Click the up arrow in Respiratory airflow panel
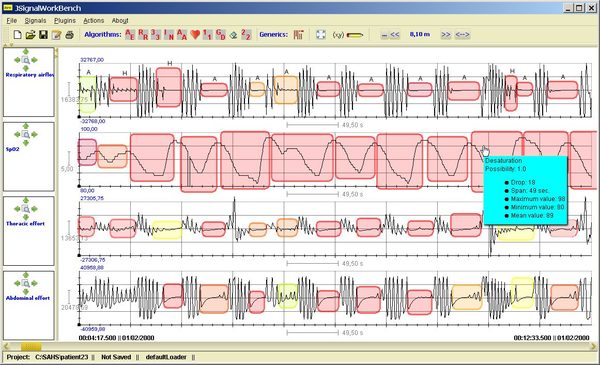The image size is (600, 365). pyautogui.click(x=26, y=52)
